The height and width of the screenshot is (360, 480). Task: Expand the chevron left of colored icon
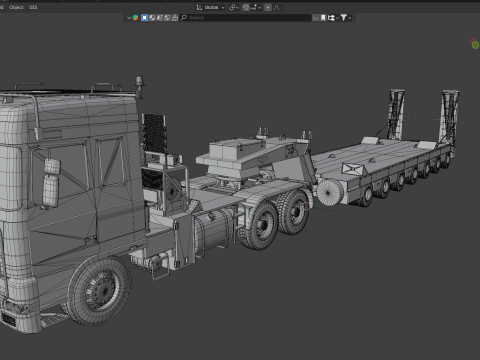pos(129,18)
